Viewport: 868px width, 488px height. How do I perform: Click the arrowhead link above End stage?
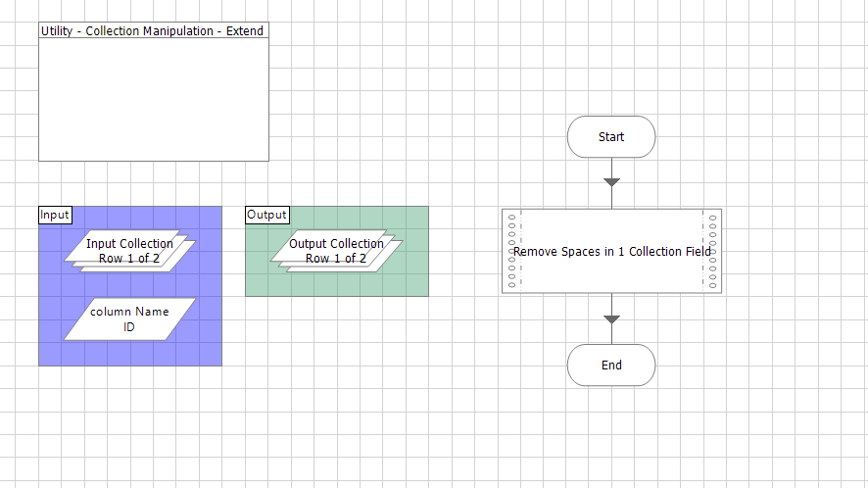point(611,319)
